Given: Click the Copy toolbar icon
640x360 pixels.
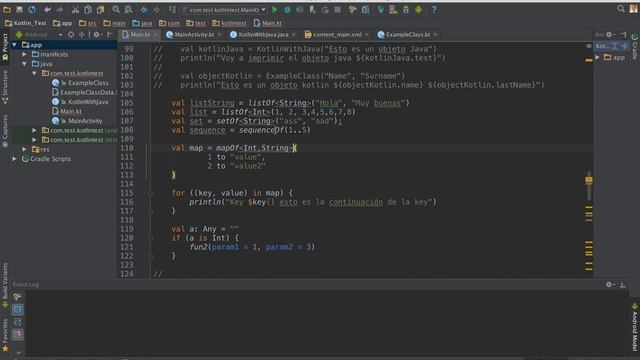Looking at the screenshot, I should 88,9.
